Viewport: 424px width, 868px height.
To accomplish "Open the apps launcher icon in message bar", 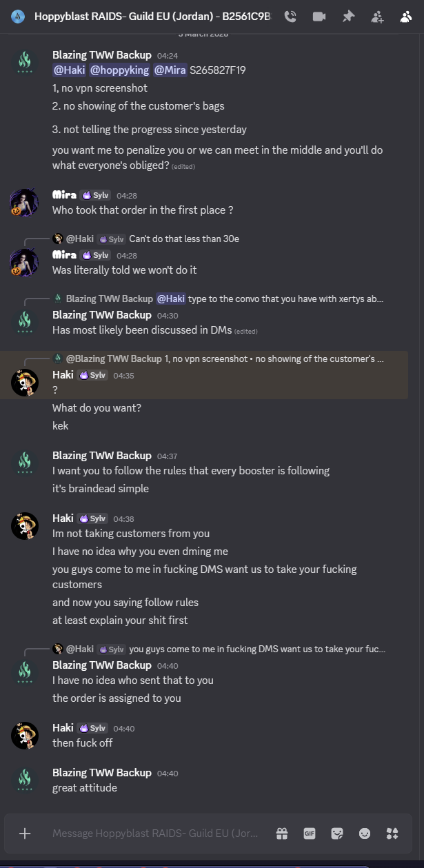I will coord(392,834).
